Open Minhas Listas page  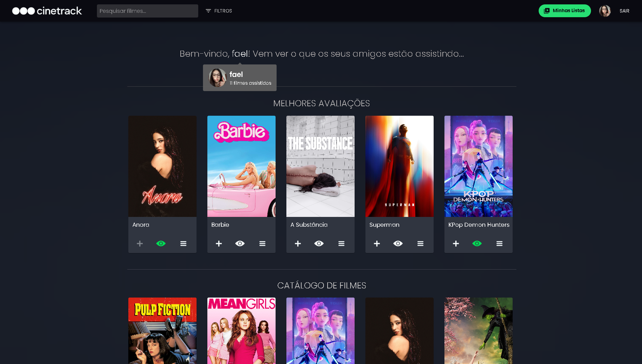point(565,11)
